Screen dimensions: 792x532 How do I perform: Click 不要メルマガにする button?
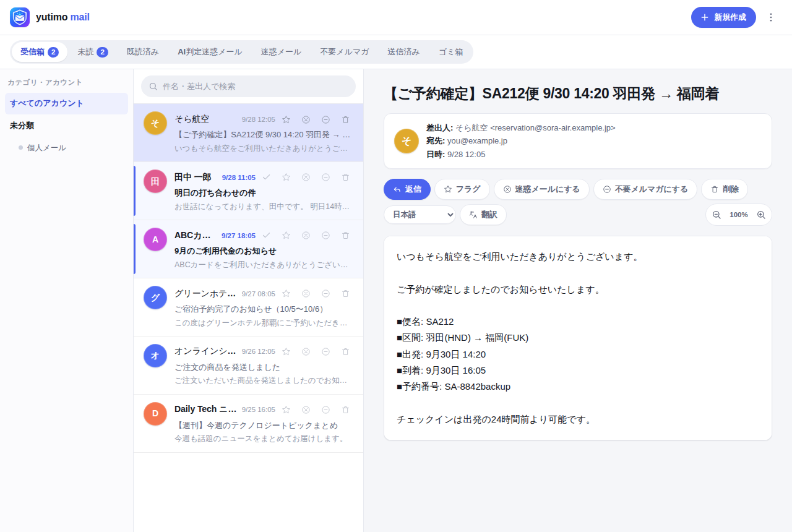click(x=645, y=189)
